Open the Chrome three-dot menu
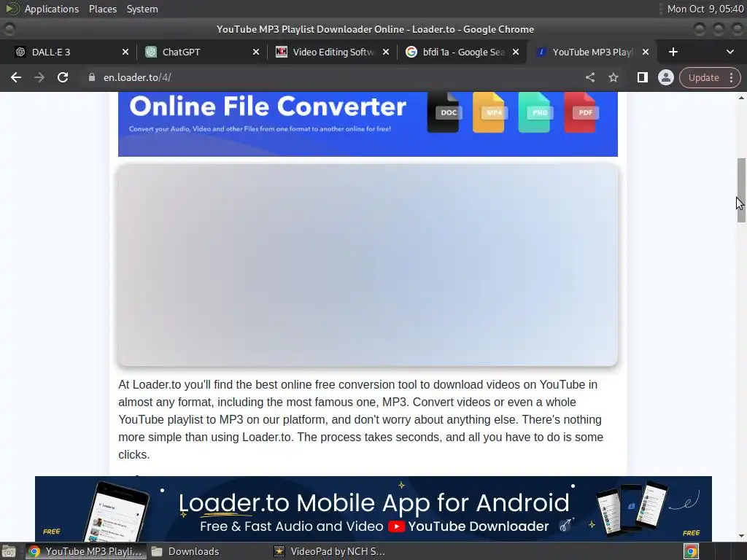This screenshot has height=560, width=747. 731,77
